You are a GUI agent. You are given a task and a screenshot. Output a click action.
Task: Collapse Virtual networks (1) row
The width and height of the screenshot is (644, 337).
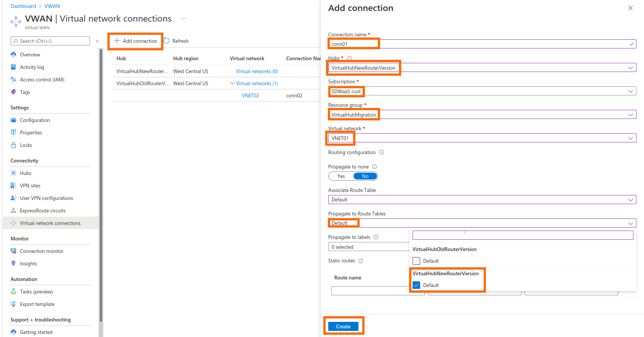point(232,83)
